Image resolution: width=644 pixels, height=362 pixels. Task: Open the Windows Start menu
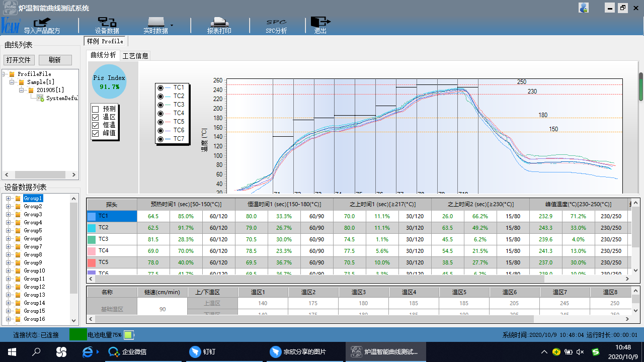pos(12,352)
